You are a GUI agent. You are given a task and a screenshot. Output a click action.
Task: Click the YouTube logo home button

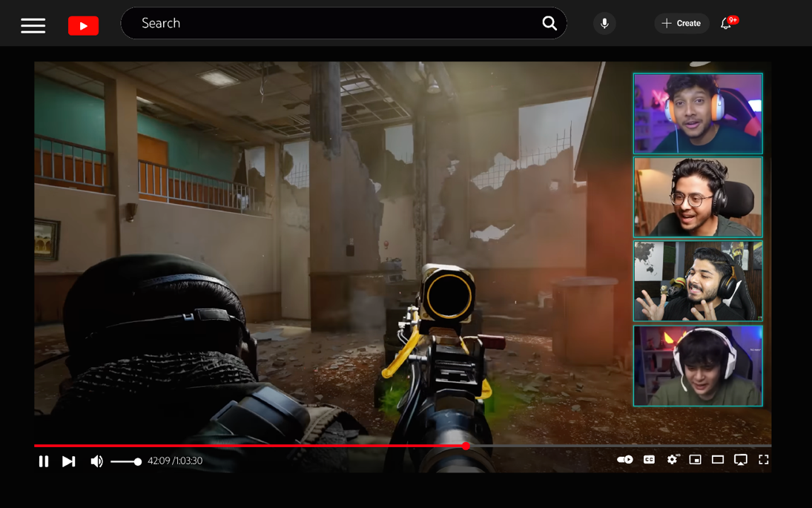(83, 25)
